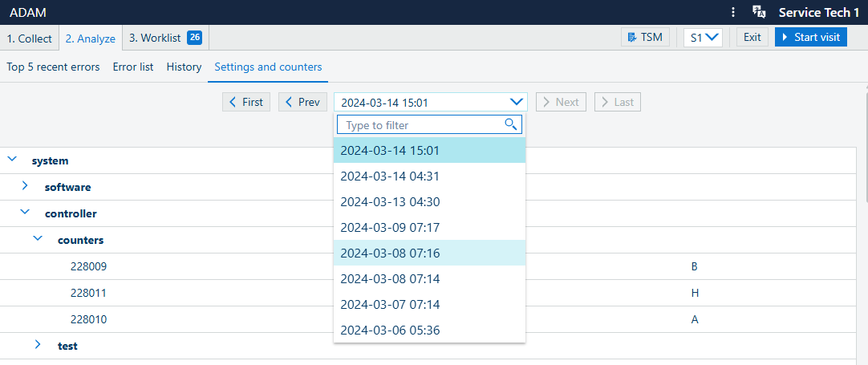Expand the software tree node
868x365 pixels.
coord(25,187)
